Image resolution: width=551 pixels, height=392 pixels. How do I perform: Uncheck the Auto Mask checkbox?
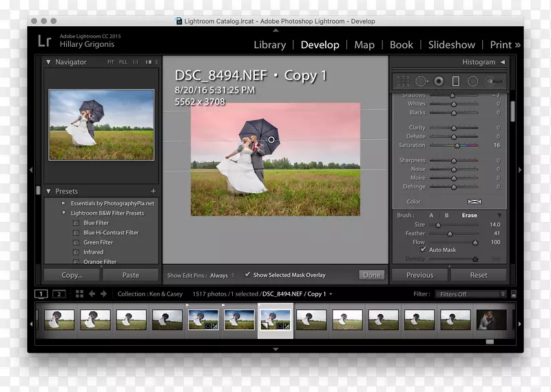pos(423,249)
